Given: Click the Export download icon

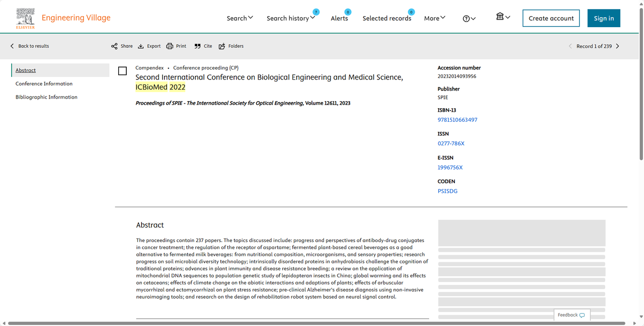Looking at the screenshot, I should (x=141, y=46).
